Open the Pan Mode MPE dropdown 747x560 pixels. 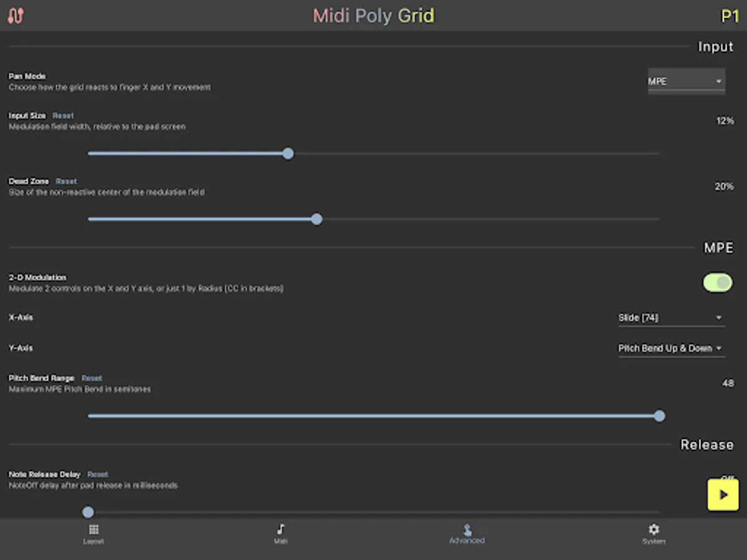pos(686,82)
